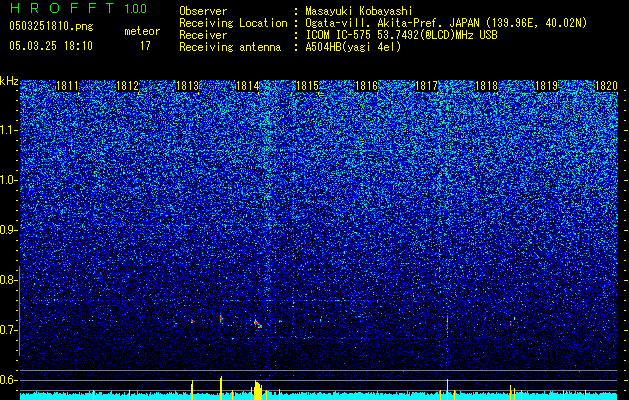The image size is (629, 400).
Task: Click the strong meteor echo cluster at 1814
Action: pyautogui.click(x=258, y=323)
